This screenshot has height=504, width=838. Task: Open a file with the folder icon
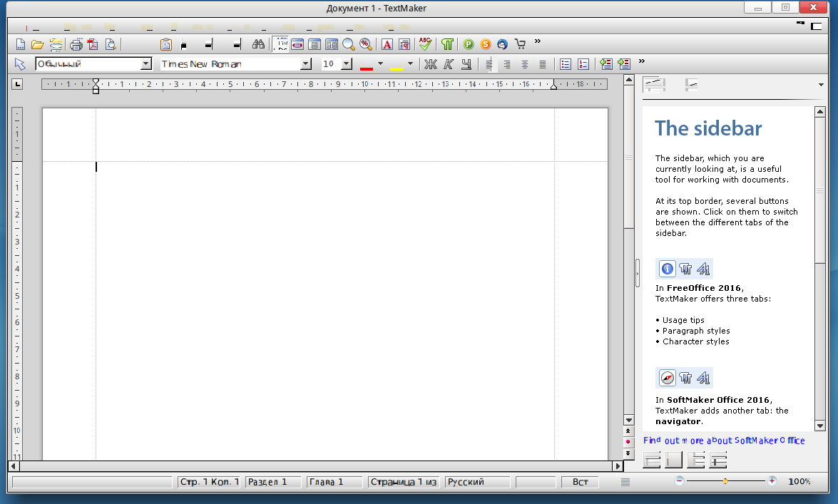pyautogui.click(x=37, y=44)
